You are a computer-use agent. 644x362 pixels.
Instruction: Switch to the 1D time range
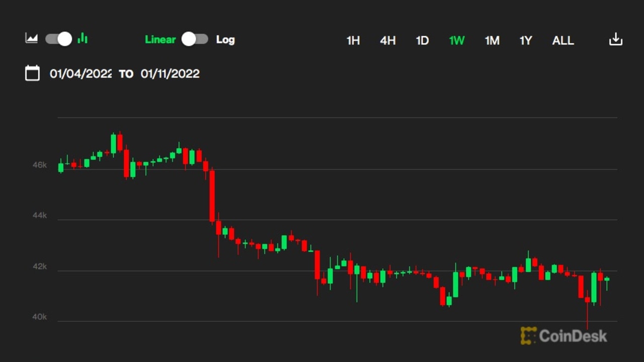(x=422, y=41)
